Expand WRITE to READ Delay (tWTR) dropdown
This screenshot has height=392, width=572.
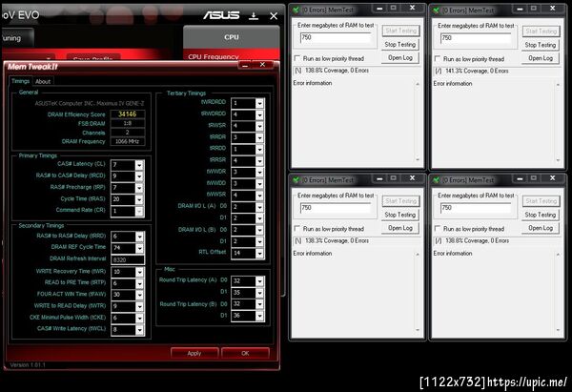[139, 306]
